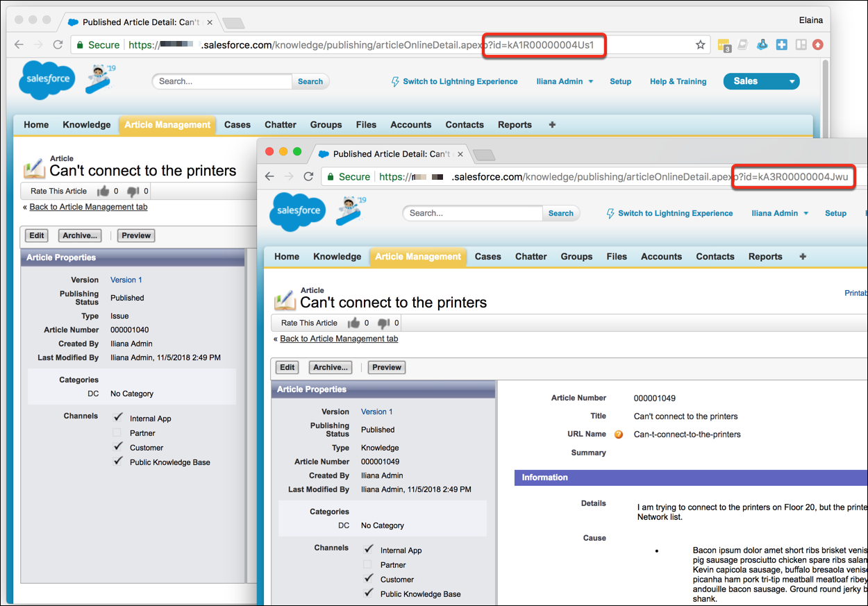Toggle Public Knowledge Base channel in back window

click(117, 462)
